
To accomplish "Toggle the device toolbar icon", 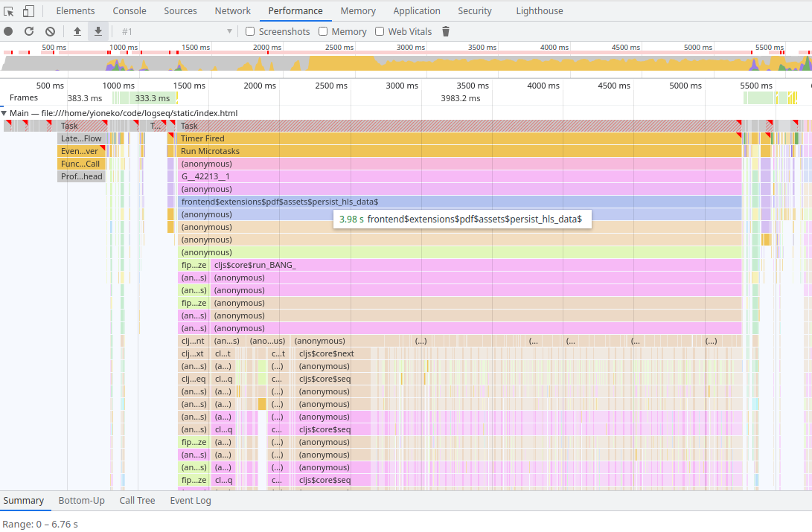I will click(28, 10).
